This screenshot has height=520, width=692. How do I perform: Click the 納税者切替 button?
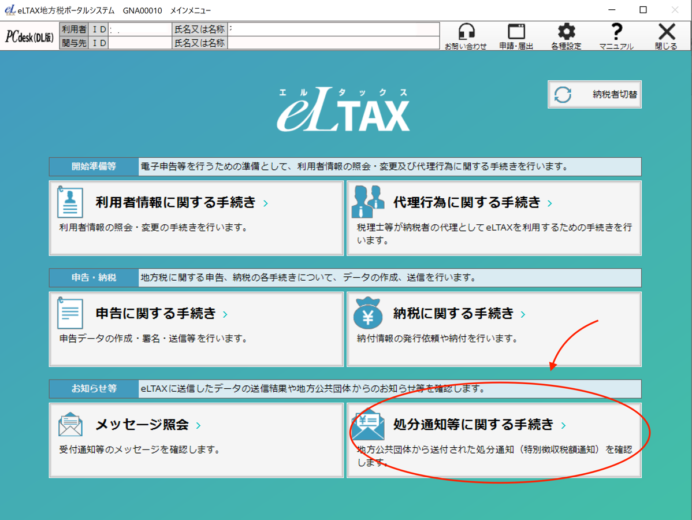pyautogui.click(x=594, y=94)
